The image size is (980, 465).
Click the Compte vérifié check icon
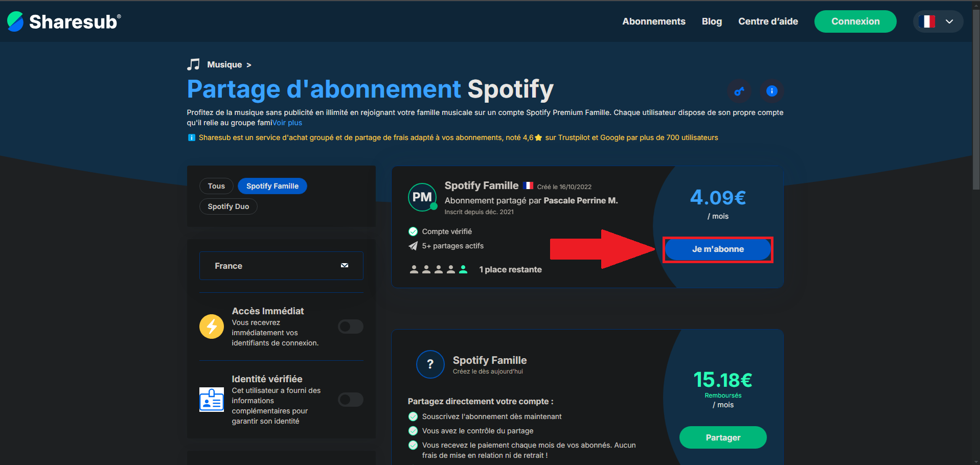click(x=413, y=231)
